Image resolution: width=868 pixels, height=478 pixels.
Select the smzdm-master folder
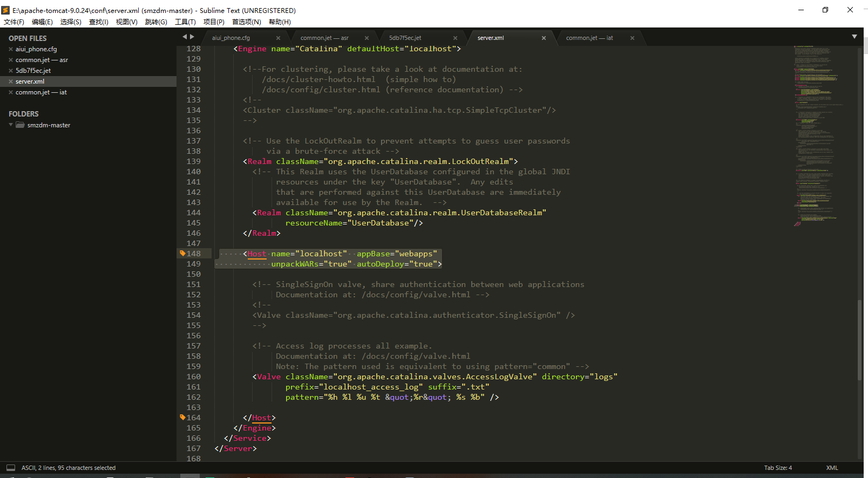(x=49, y=125)
